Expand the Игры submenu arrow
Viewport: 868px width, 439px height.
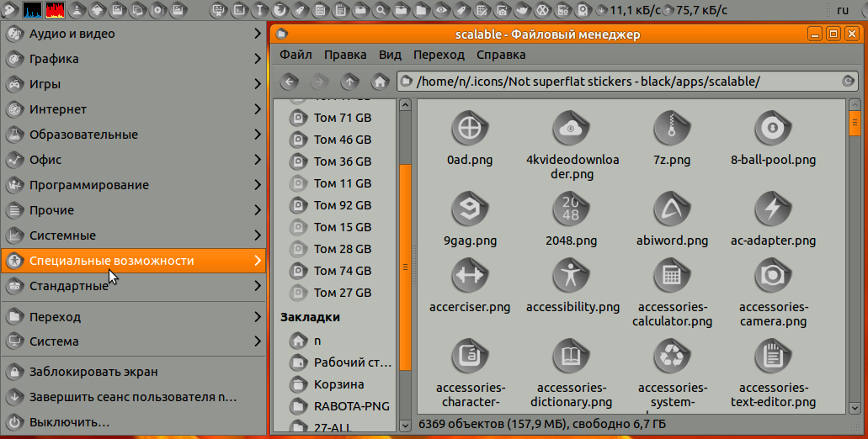pyautogui.click(x=258, y=84)
